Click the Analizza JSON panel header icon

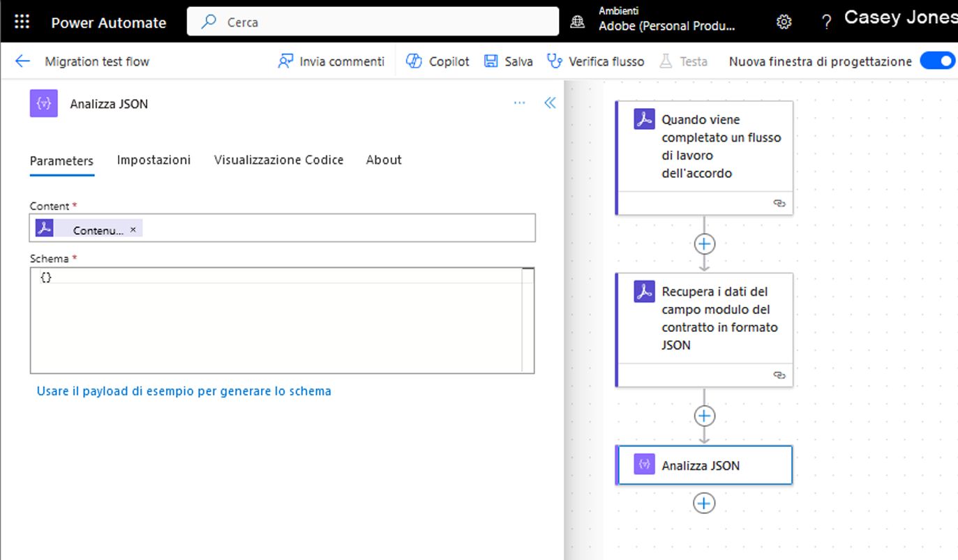[43, 103]
